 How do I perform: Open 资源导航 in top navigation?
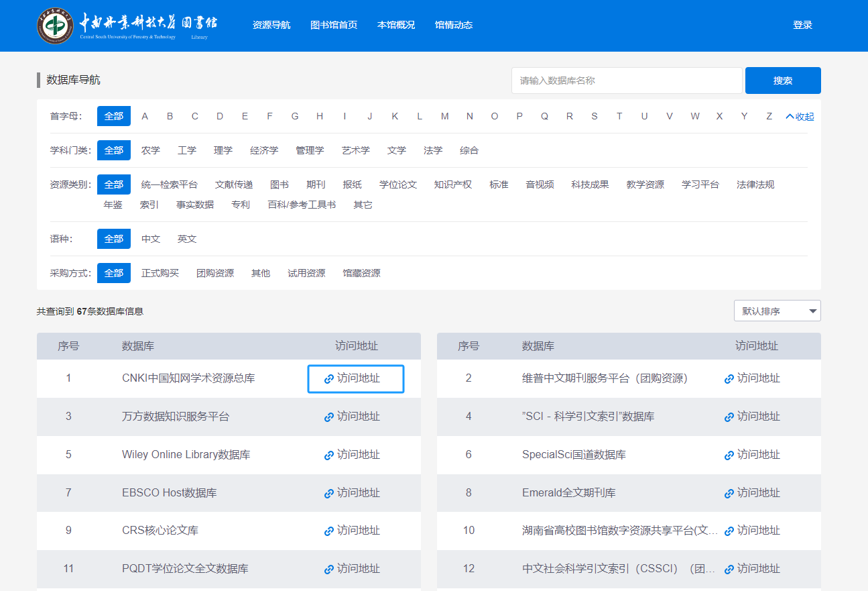coord(271,25)
